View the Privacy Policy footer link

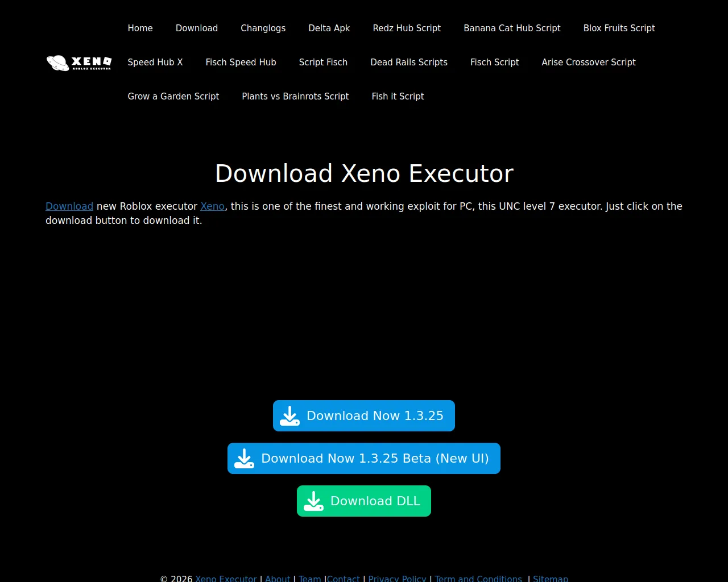tap(397, 579)
